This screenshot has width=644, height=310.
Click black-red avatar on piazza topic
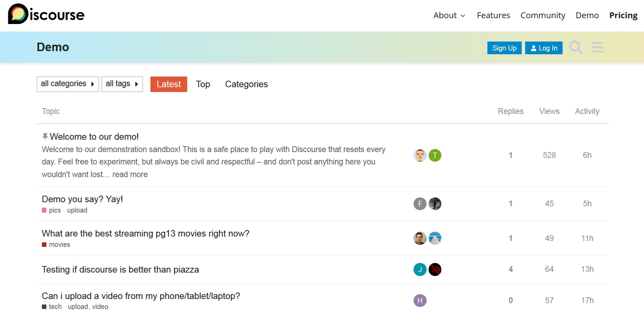pyautogui.click(x=435, y=269)
